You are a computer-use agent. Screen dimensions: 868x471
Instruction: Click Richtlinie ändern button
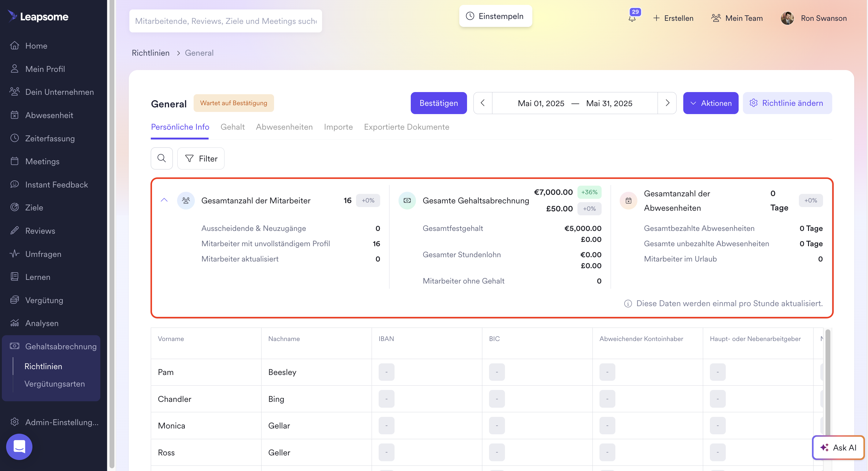coord(787,103)
